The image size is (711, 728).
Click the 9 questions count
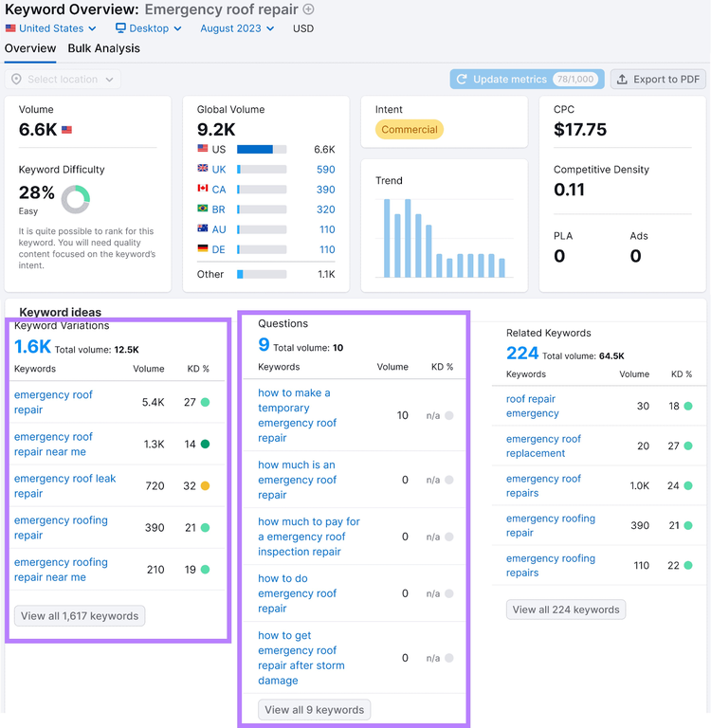(264, 344)
